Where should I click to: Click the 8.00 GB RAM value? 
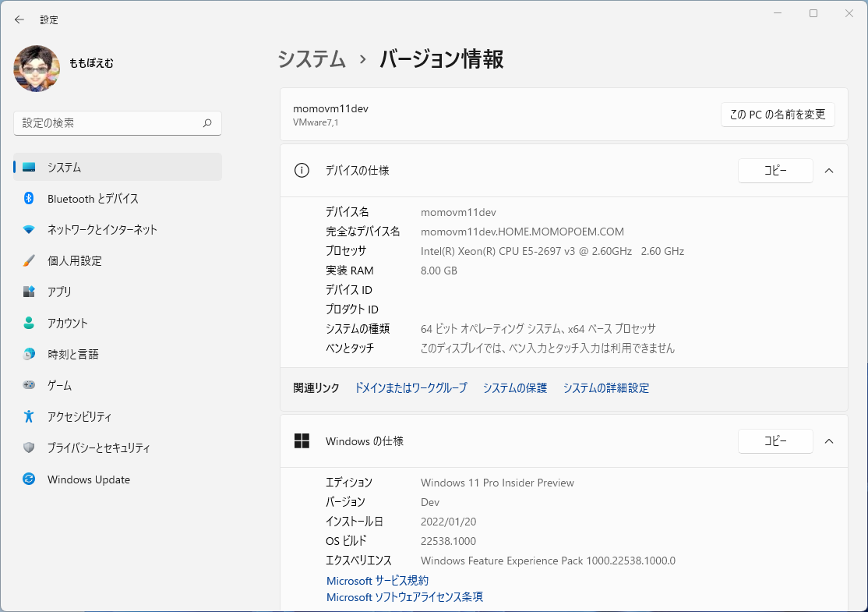439,271
